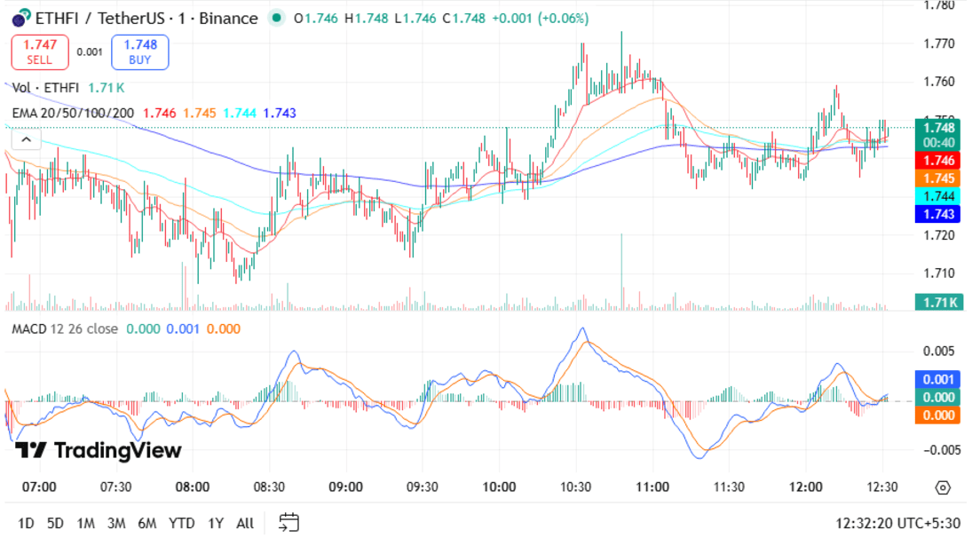This screenshot has height=538, width=980.
Task: Click the 11:00 time axis label
Action: tap(652, 487)
